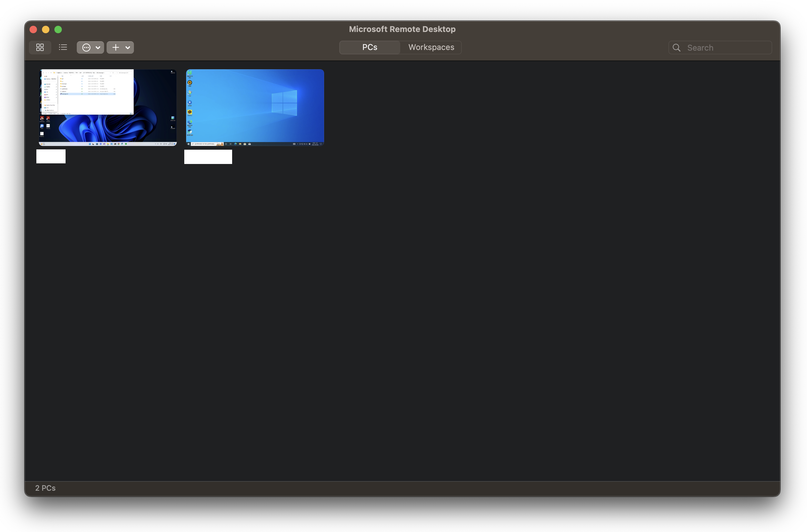Click the red close window button
Screen dimensions: 807x532
click(33, 30)
